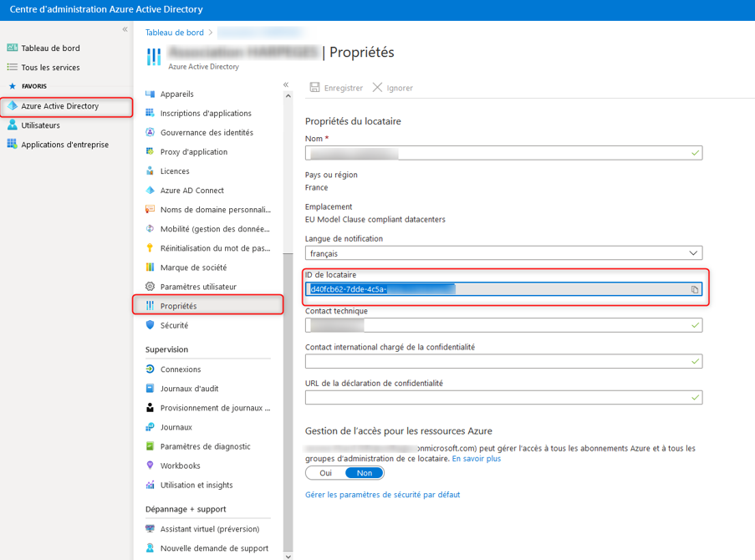Select Azure Active Directory in favorites

click(x=59, y=106)
